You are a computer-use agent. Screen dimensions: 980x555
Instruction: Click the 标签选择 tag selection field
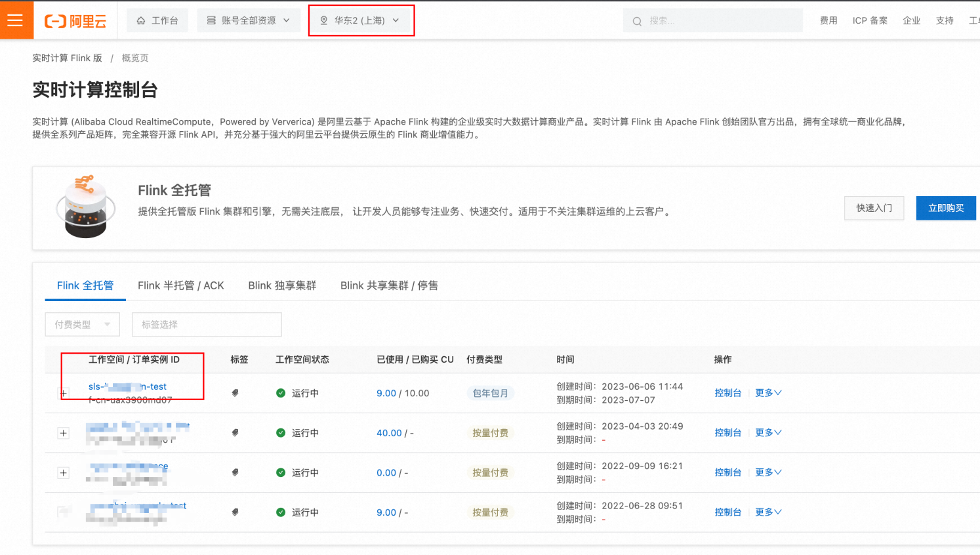tap(207, 325)
